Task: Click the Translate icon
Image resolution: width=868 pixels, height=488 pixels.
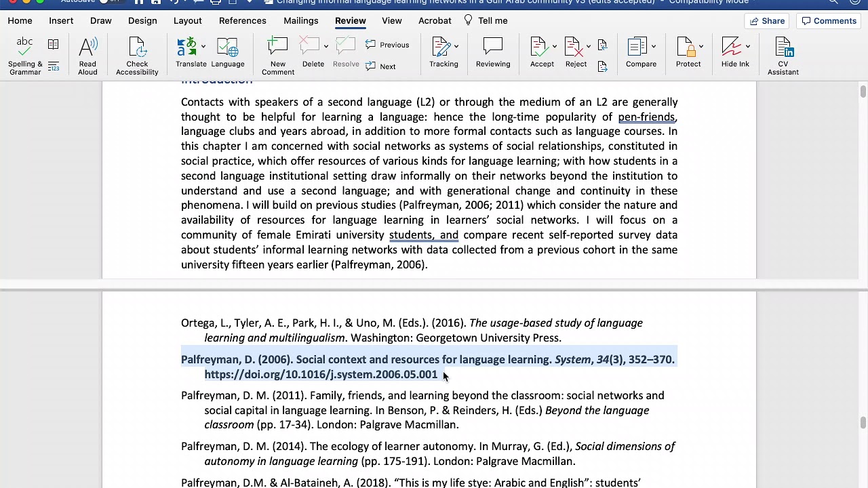Action: tap(186, 47)
